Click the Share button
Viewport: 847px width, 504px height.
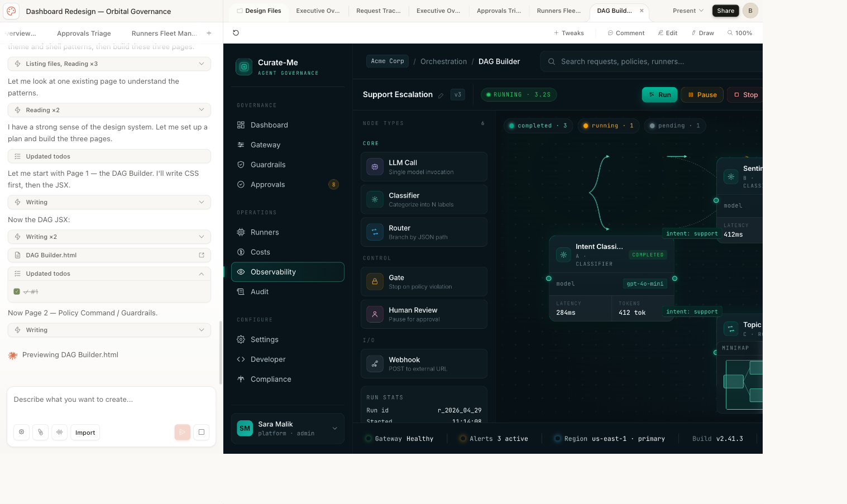pyautogui.click(x=725, y=11)
